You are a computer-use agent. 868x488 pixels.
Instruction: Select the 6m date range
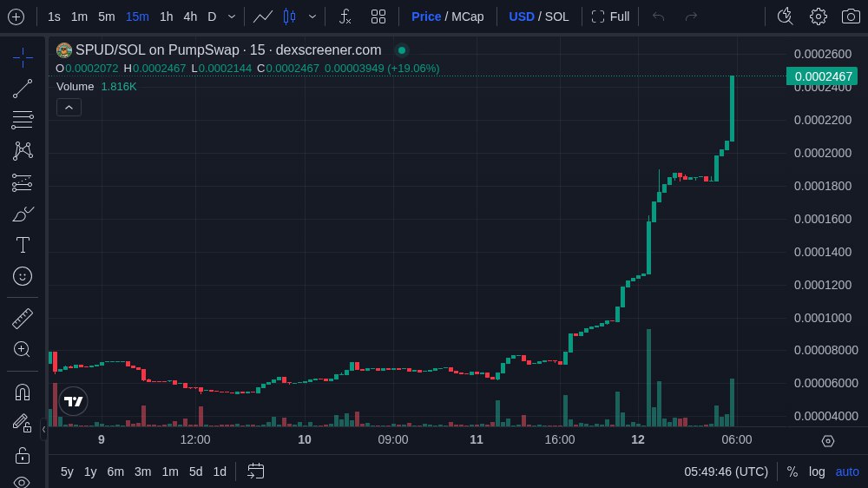click(x=115, y=472)
